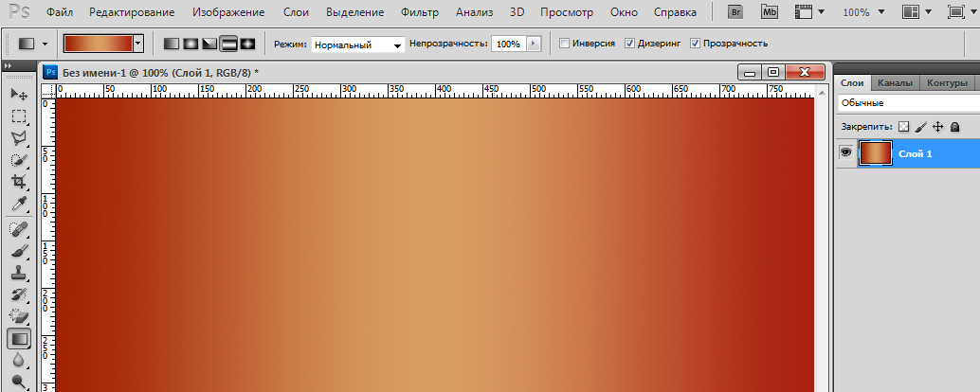Click the document Ps icon in title bar

click(x=50, y=72)
